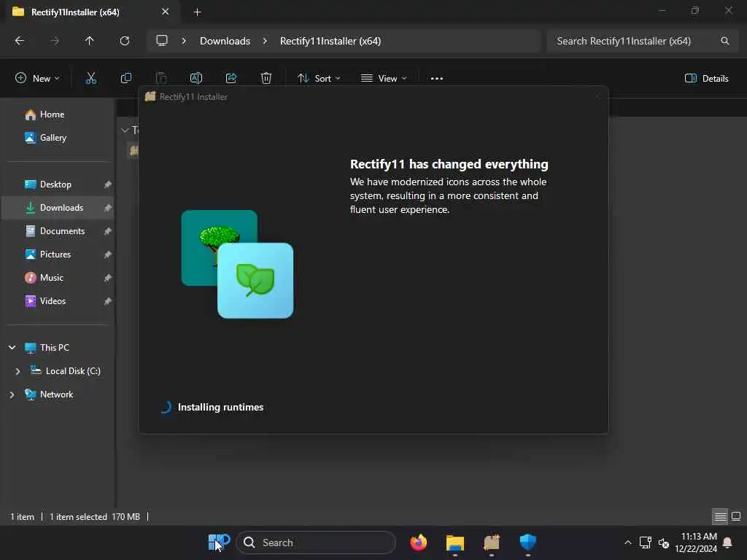This screenshot has height=560, width=747.
Task: Click the PC monitor icon in address bar
Action: [x=162, y=41]
